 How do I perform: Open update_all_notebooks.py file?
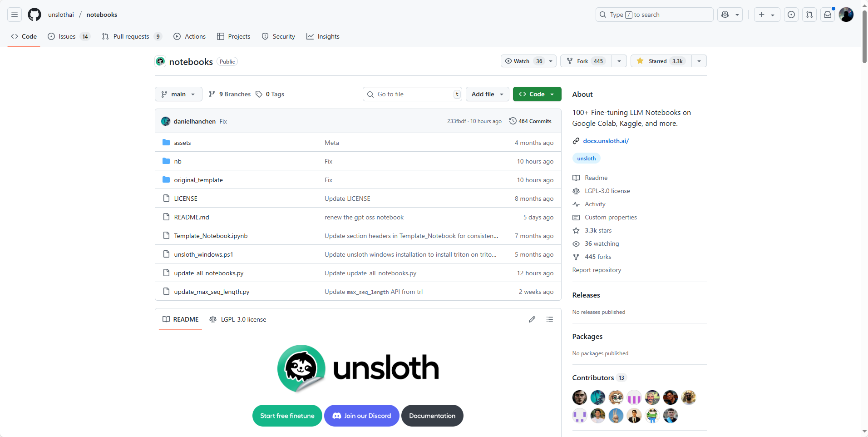[x=209, y=273]
